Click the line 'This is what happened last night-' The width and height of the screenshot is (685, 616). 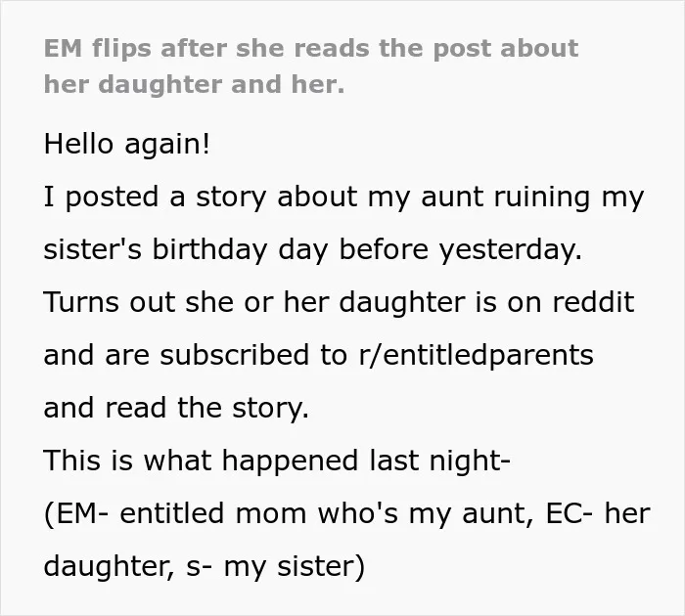coord(277,461)
